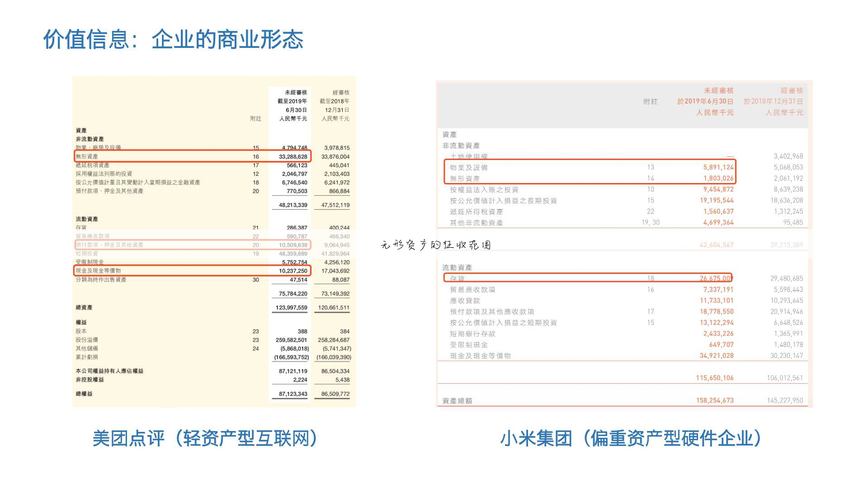Click the Xiaomi intangible assets value '1,803,026'

718,178
